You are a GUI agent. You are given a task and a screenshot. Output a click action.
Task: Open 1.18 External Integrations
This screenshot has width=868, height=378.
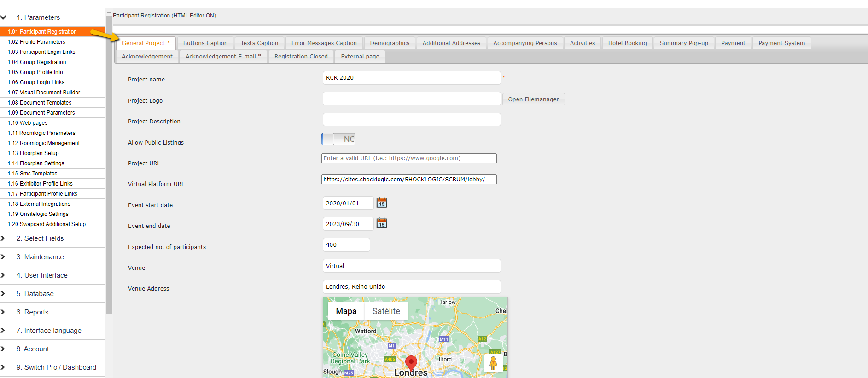pyautogui.click(x=52, y=204)
